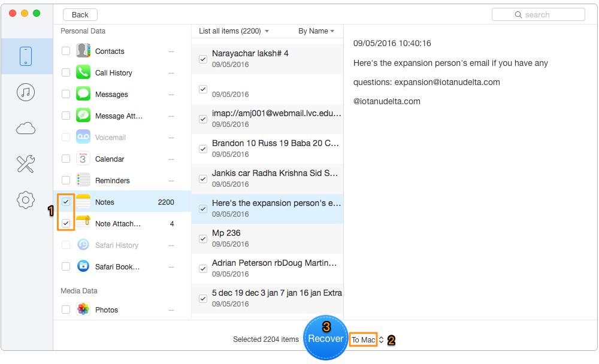
Task: Uncheck the Adrian Peterson note checkbox
Action: (x=203, y=269)
